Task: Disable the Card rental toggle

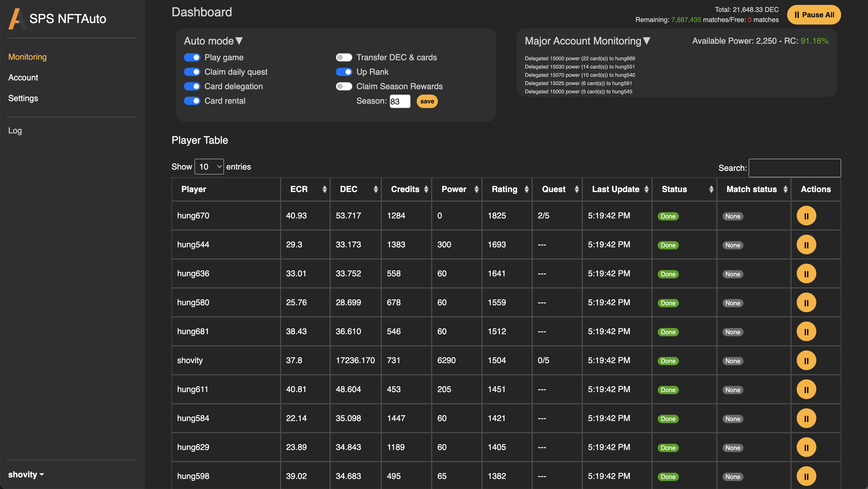Action: point(192,101)
